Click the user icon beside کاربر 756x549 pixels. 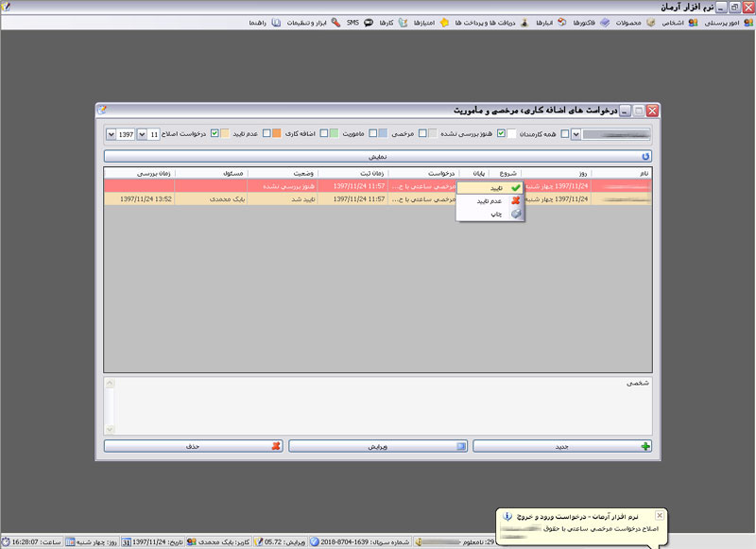point(192,542)
